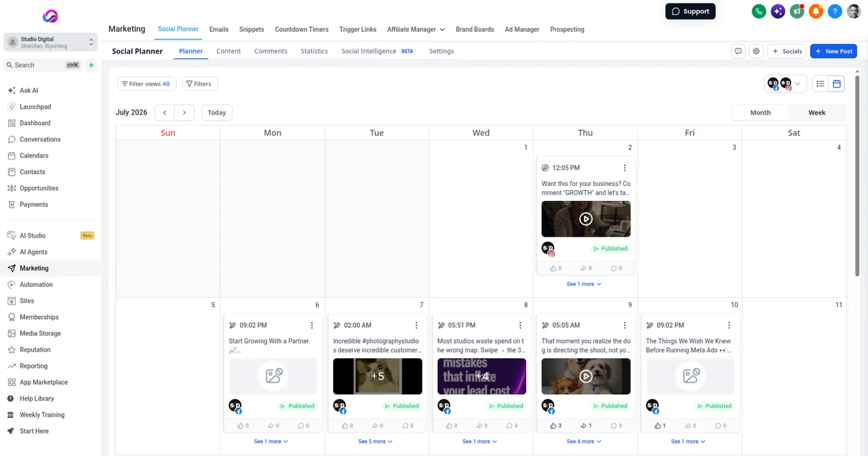Expand See 5 more on Tuesday

coord(375,441)
